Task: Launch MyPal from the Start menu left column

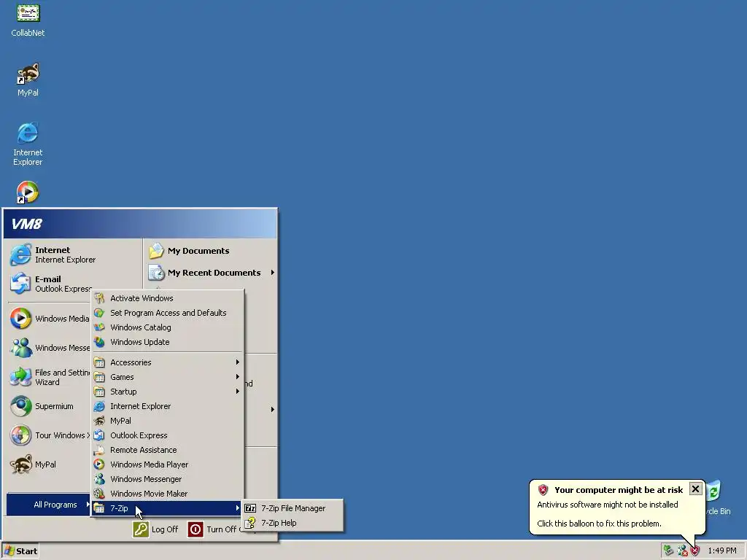Action: [34, 464]
